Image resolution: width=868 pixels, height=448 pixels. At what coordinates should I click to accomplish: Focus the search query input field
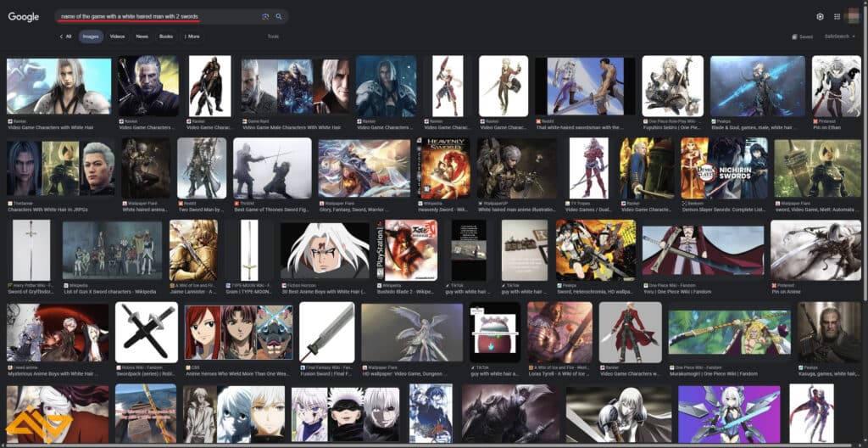[x=158, y=17]
